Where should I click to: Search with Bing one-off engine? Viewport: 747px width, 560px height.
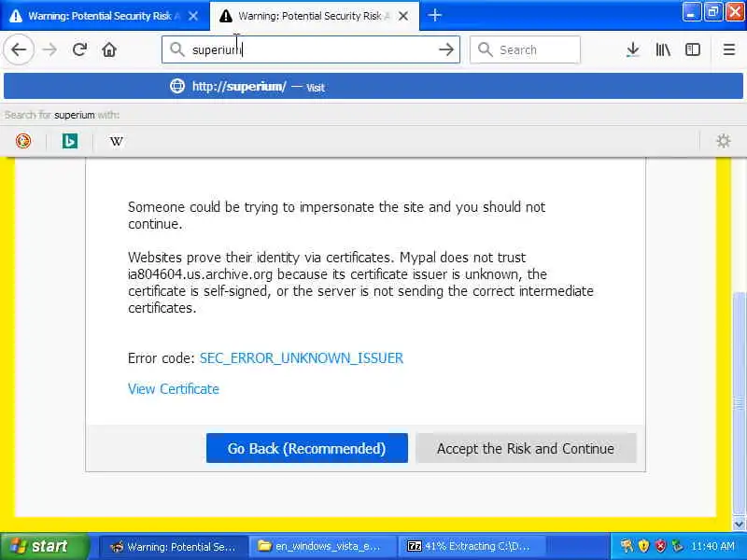pyautogui.click(x=69, y=141)
